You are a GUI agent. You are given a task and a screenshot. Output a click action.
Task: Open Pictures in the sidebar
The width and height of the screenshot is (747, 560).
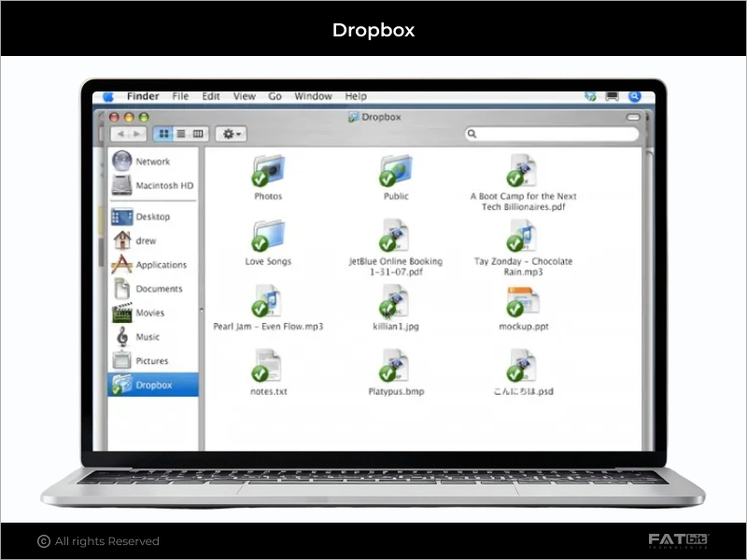point(153,361)
